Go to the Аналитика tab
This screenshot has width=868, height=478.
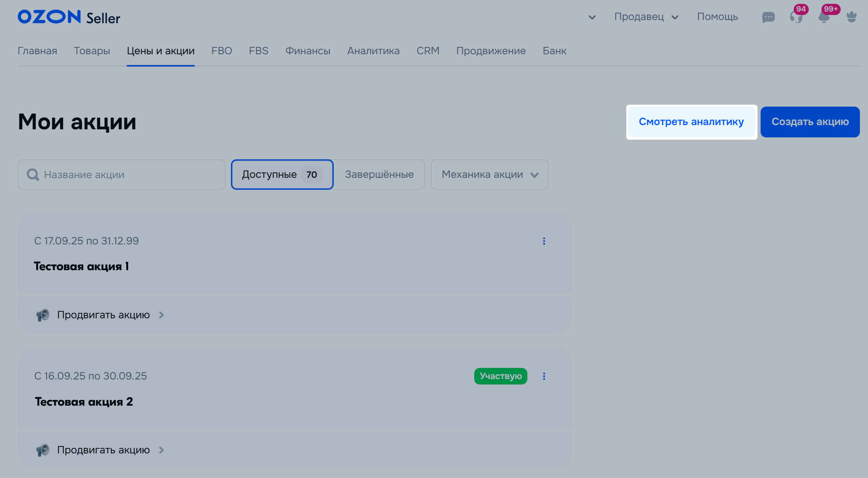tap(373, 51)
